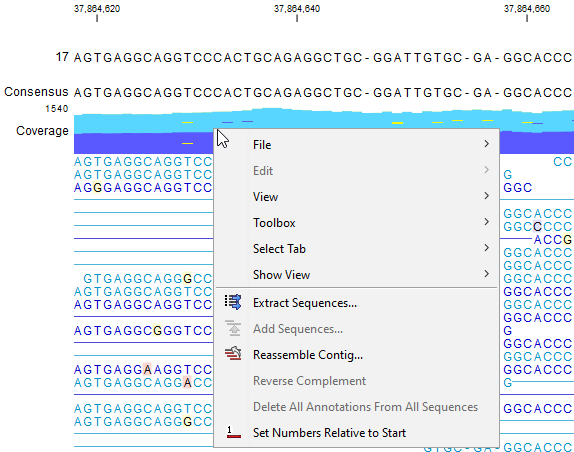Click coverage value 1540
574x452 pixels.
tap(57, 109)
